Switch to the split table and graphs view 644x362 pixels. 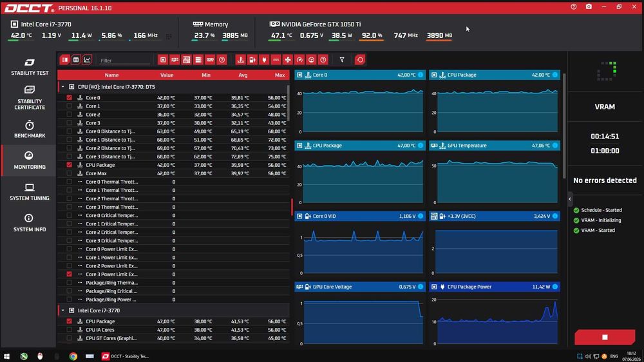65,60
